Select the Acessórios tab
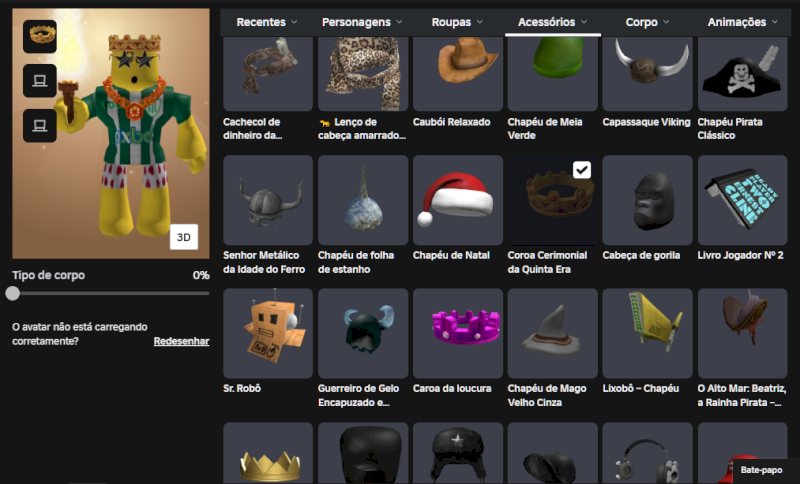Screen dimensions: 800x484 click(553, 22)
